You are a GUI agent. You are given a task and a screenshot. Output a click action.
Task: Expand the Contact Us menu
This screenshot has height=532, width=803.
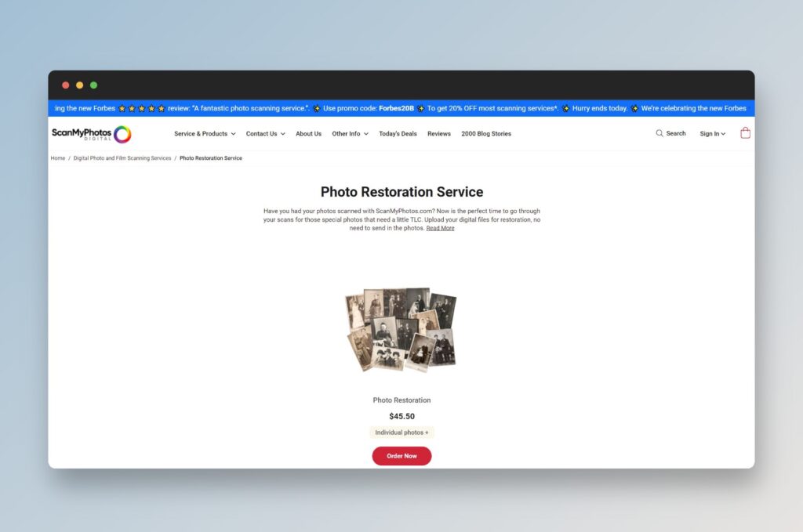(x=265, y=134)
